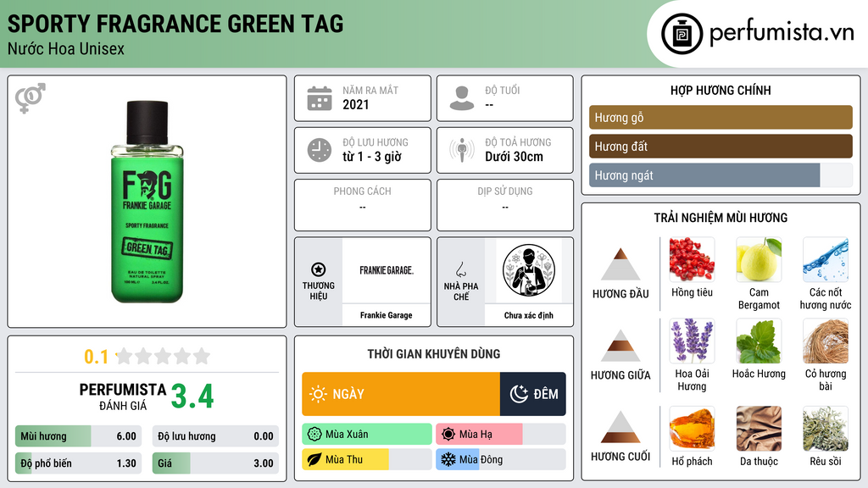Image resolution: width=868 pixels, height=488 pixels.
Task: Click the Hồng tiêu pink pepper image
Action: [x=692, y=259]
